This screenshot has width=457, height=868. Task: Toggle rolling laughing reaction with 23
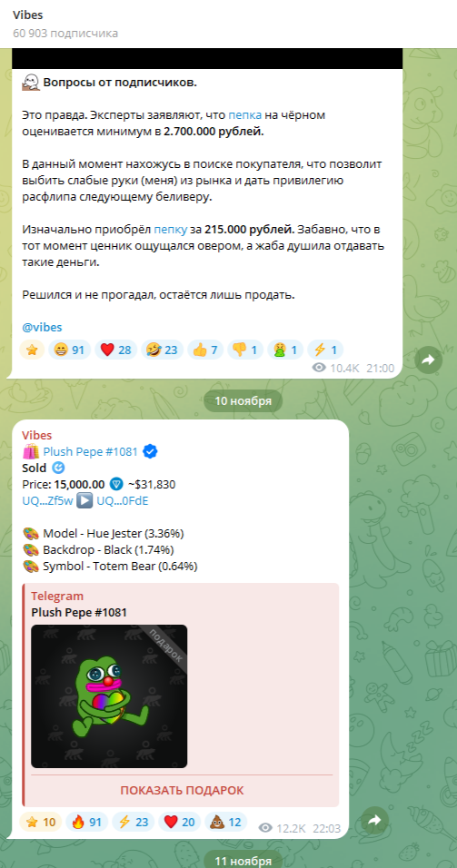pyautogui.click(x=163, y=350)
